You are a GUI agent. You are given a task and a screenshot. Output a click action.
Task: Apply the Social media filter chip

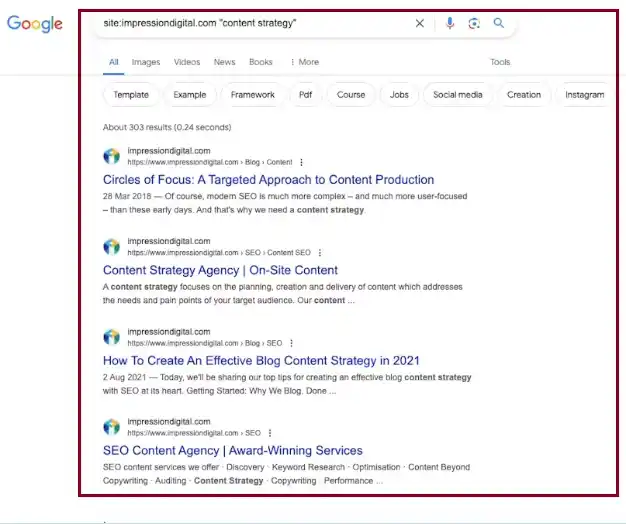[458, 95]
